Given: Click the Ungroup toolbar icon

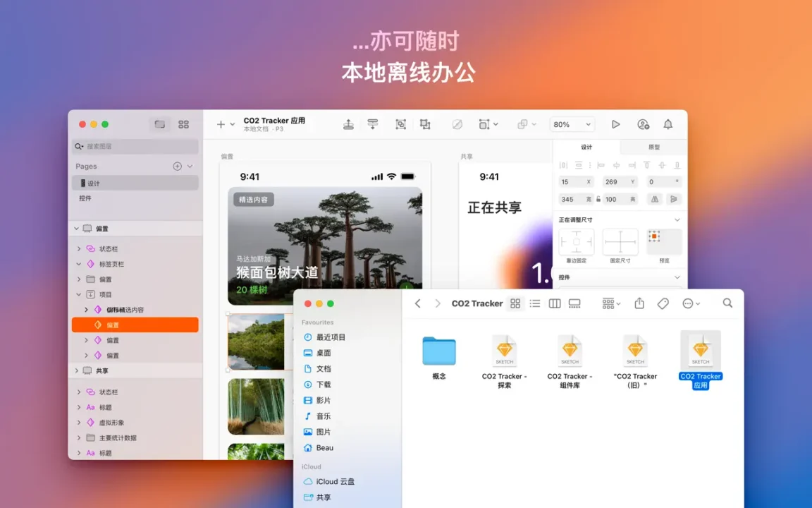Looking at the screenshot, I should (425, 124).
